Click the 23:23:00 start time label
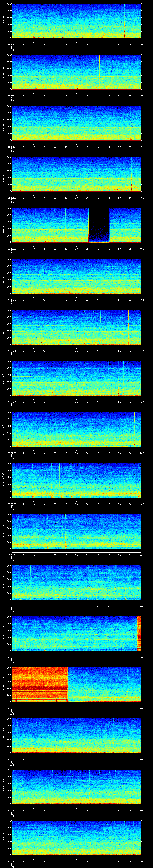The height and width of the screenshot is (868, 153). [12, 504]
